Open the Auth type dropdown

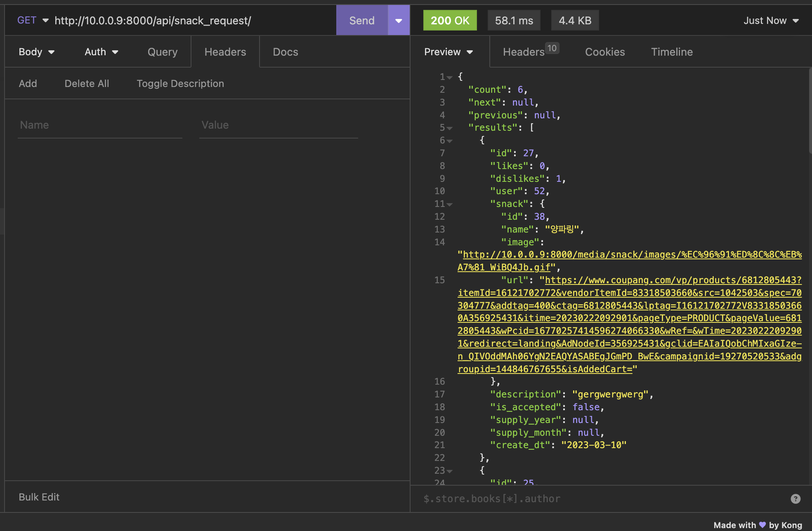pos(101,52)
